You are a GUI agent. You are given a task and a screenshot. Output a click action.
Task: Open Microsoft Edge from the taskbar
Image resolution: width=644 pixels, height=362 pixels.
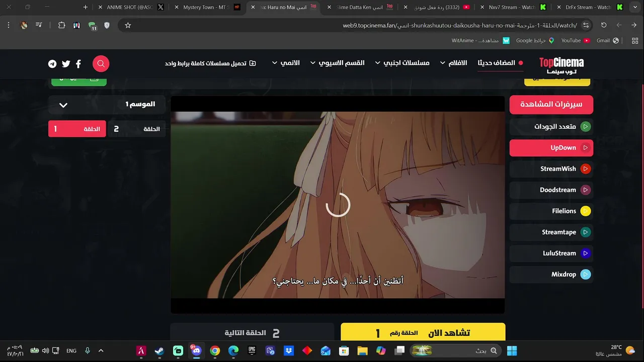(233, 350)
